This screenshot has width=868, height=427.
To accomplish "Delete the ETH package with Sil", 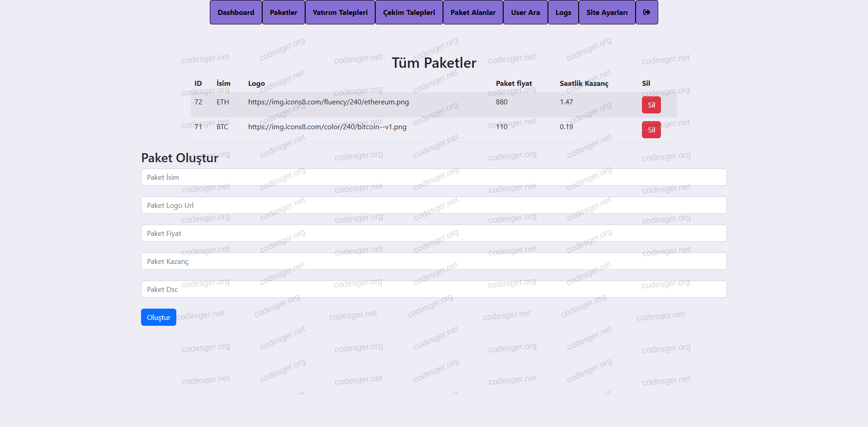I will [x=651, y=105].
